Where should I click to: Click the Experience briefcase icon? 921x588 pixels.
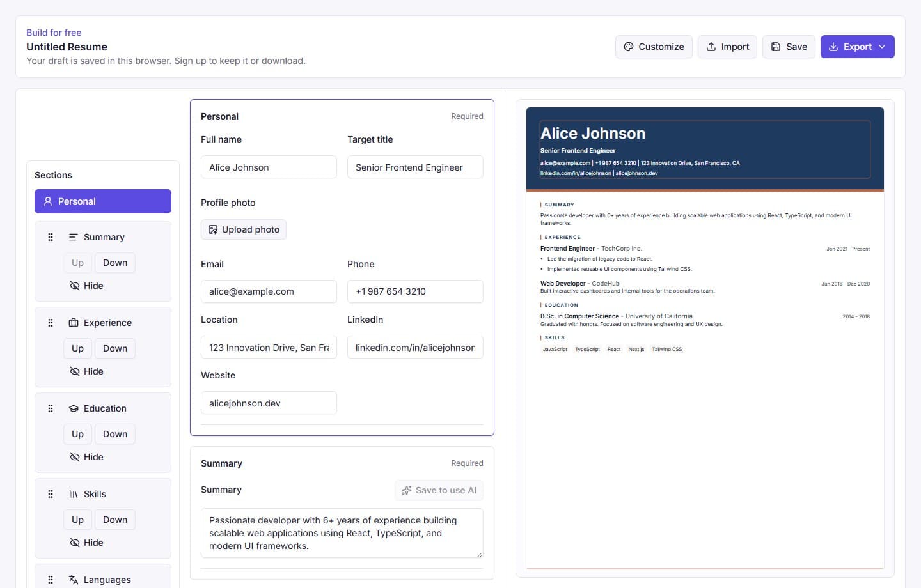click(x=74, y=323)
